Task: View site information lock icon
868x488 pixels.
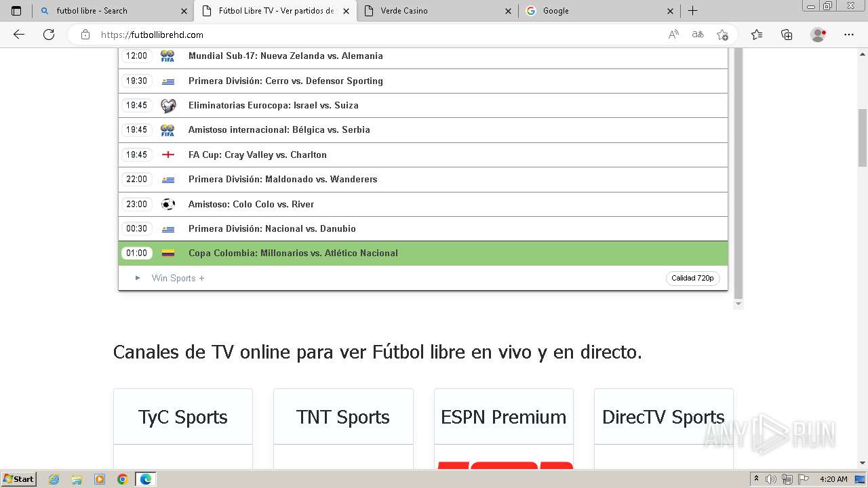Action: tap(85, 35)
